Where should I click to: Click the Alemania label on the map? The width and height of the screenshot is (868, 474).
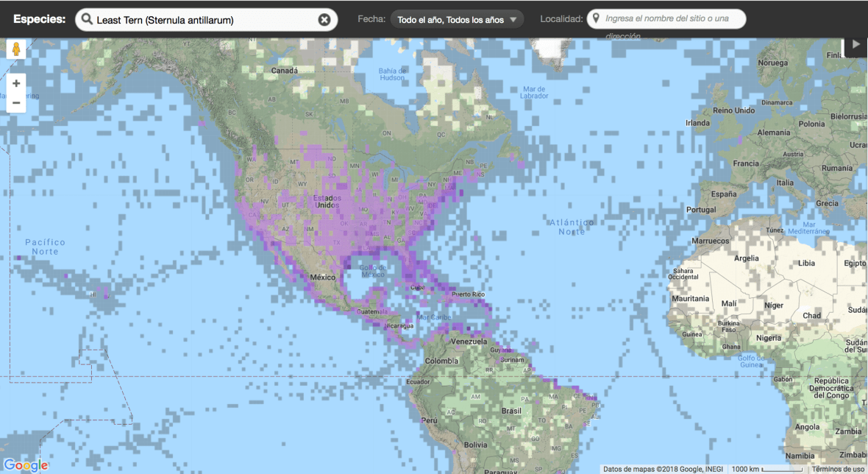[x=774, y=133]
